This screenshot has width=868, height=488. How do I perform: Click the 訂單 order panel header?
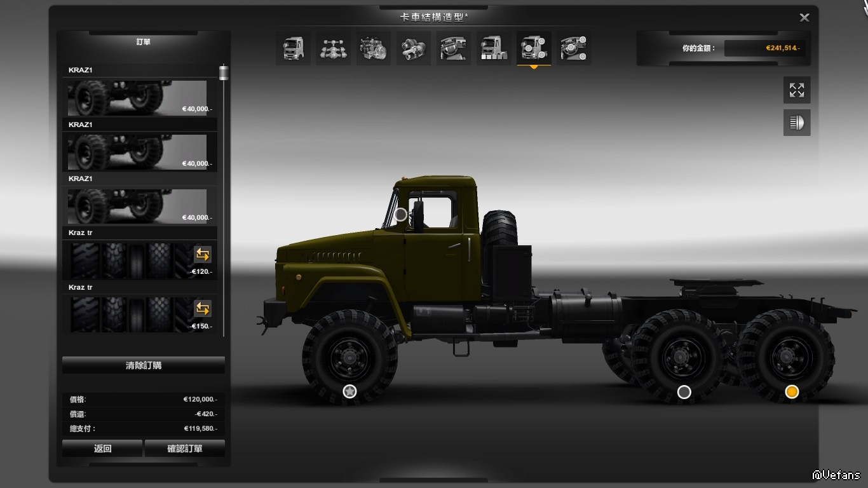tap(144, 42)
